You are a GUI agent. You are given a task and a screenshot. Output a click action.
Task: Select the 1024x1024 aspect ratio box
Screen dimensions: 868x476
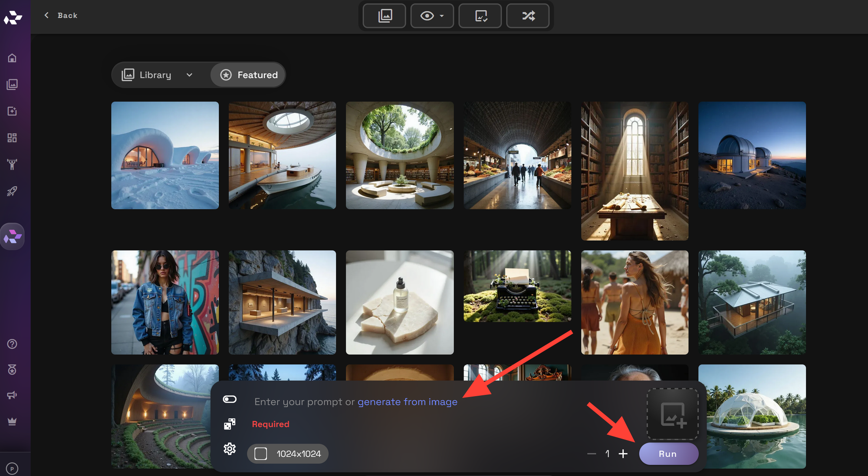tap(288, 454)
